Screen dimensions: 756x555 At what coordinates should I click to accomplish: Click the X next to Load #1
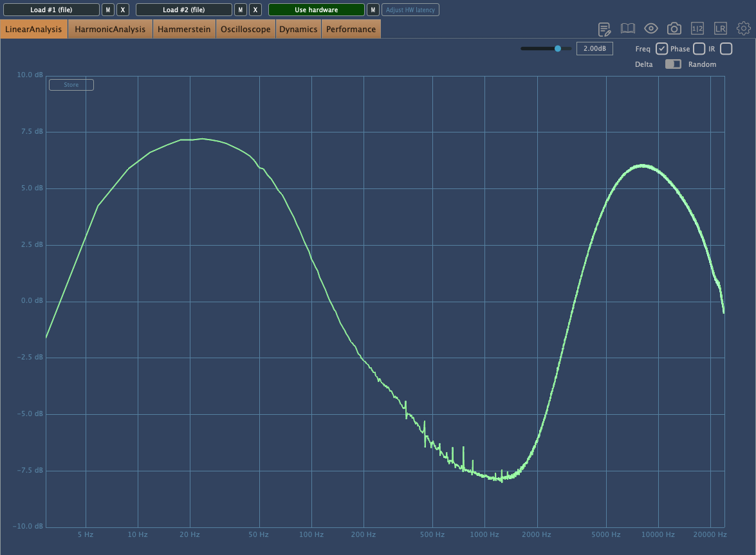coord(123,10)
